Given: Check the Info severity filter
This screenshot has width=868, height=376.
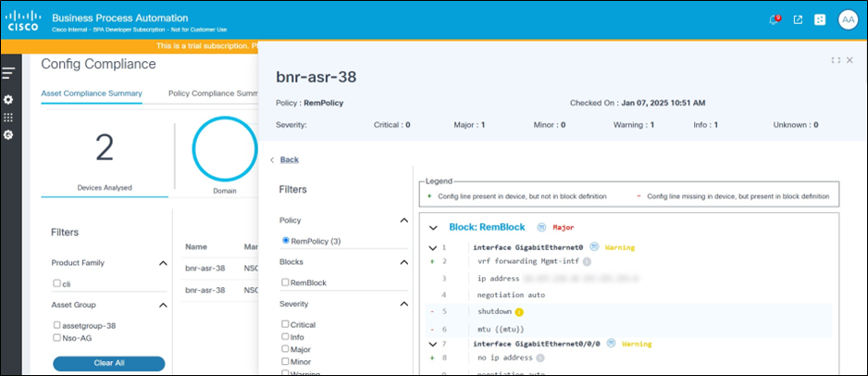Looking at the screenshot, I should click(285, 337).
